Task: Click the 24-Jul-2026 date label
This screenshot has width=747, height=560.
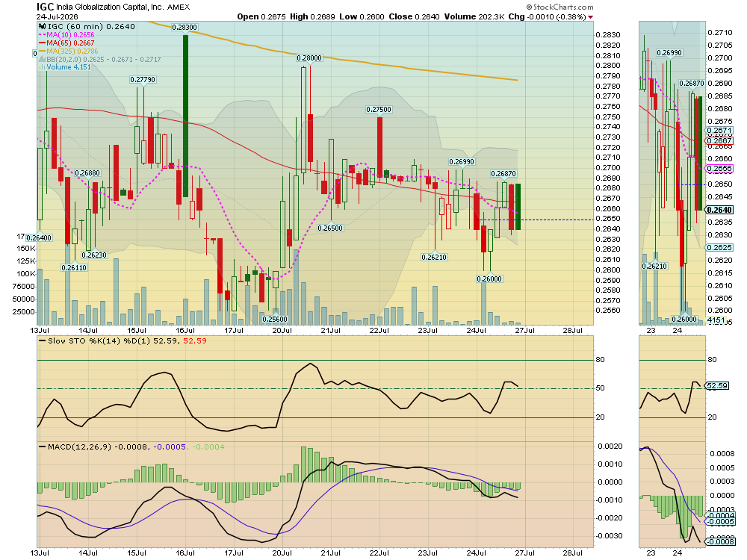Action: (58, 16)
